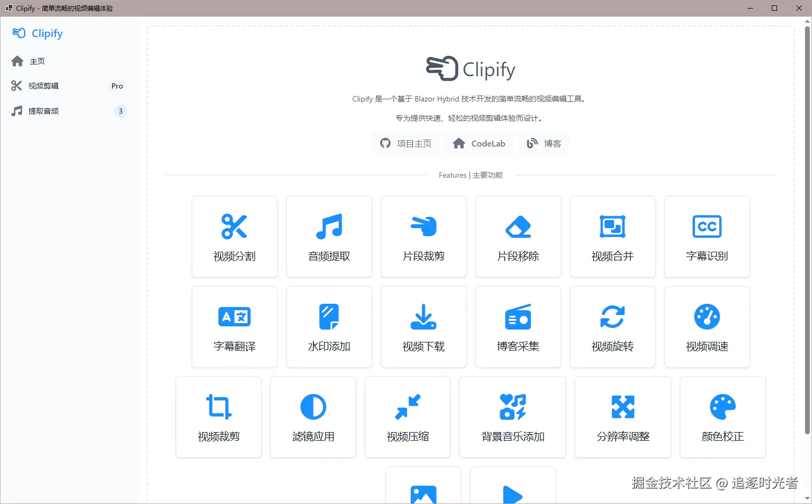Click the partially visible image feature card
This screenshot has width=812, height=504.
[x=424, y=486]
